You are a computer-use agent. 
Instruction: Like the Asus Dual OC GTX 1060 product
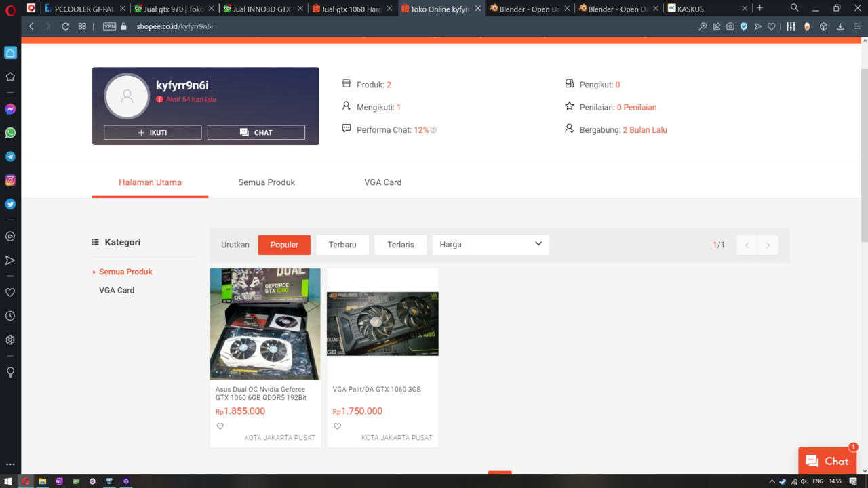click(220, 426)
